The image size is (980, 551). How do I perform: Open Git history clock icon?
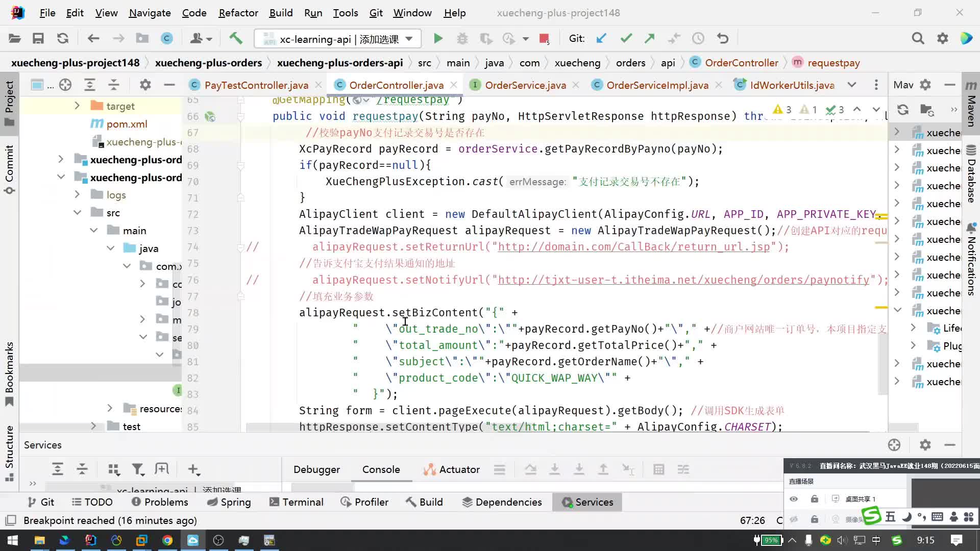pos(698,38)
